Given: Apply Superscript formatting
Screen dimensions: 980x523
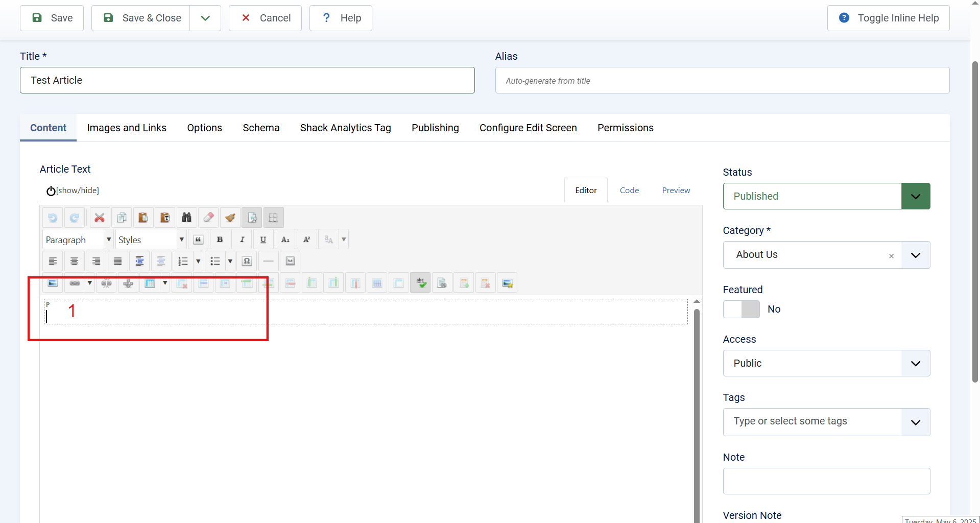Looking at the screenshot, I should [x=306, y=240].
